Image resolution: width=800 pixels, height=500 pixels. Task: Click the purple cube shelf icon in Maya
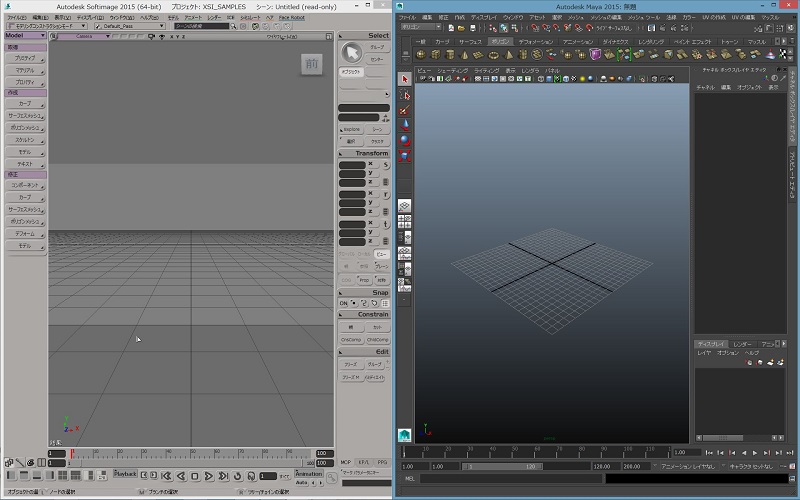pos(595,54)
